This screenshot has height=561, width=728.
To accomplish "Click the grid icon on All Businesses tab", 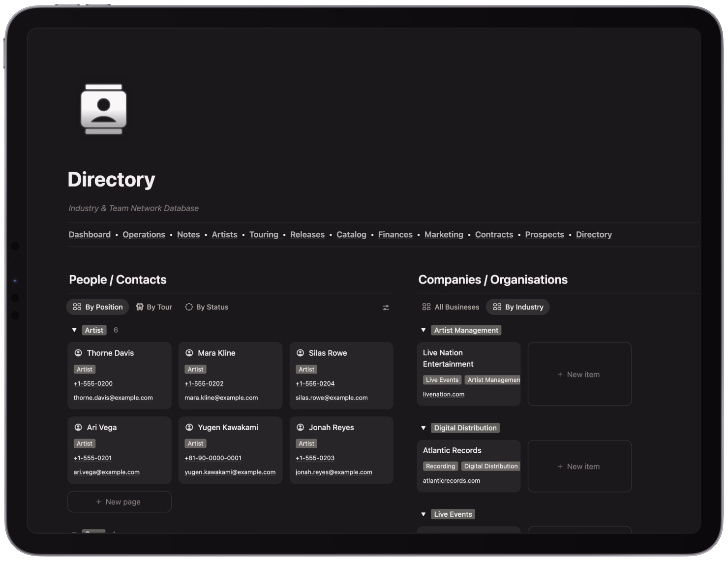I will click(426, 307).
